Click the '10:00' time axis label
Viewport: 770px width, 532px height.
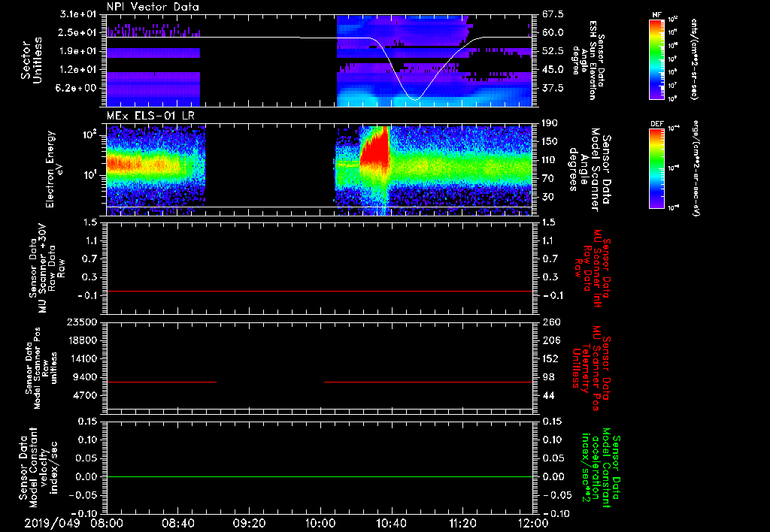point(320,523)
